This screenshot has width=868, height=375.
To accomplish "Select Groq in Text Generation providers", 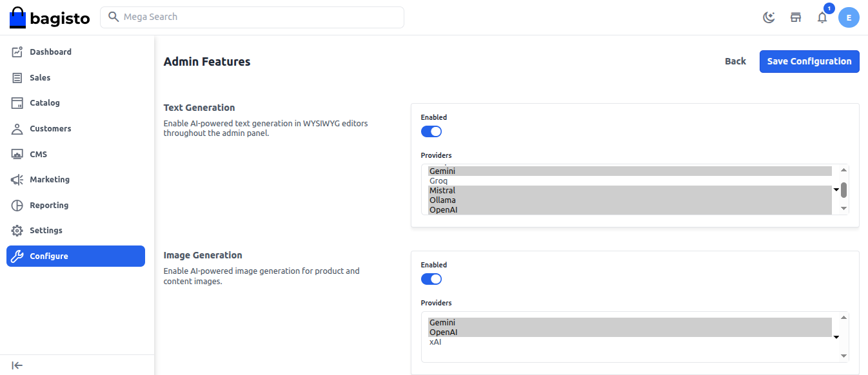I will 439,181.
